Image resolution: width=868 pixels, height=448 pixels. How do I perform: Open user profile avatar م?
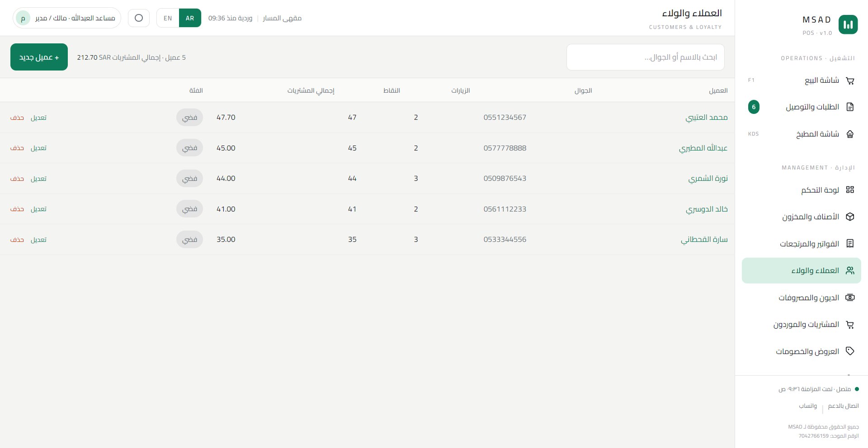point(23,18)
